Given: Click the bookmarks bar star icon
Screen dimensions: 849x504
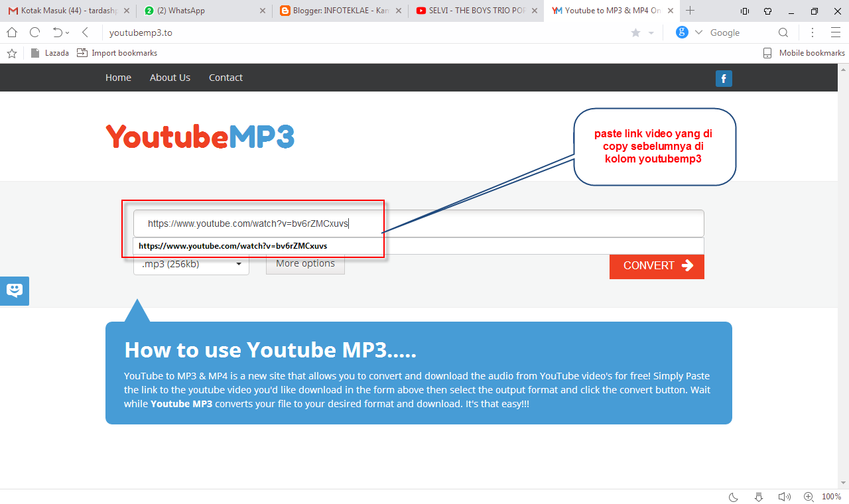Looking at the screenshot, I should 11,53.
